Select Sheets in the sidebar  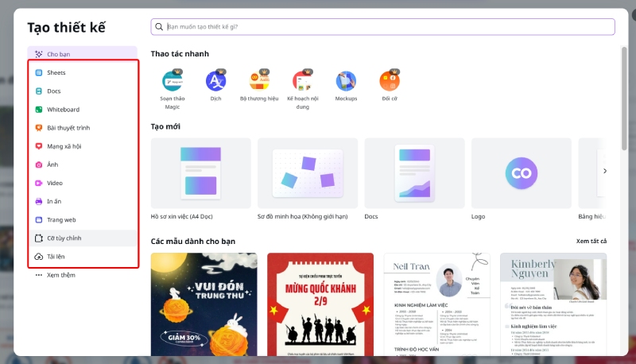(56, 72)
